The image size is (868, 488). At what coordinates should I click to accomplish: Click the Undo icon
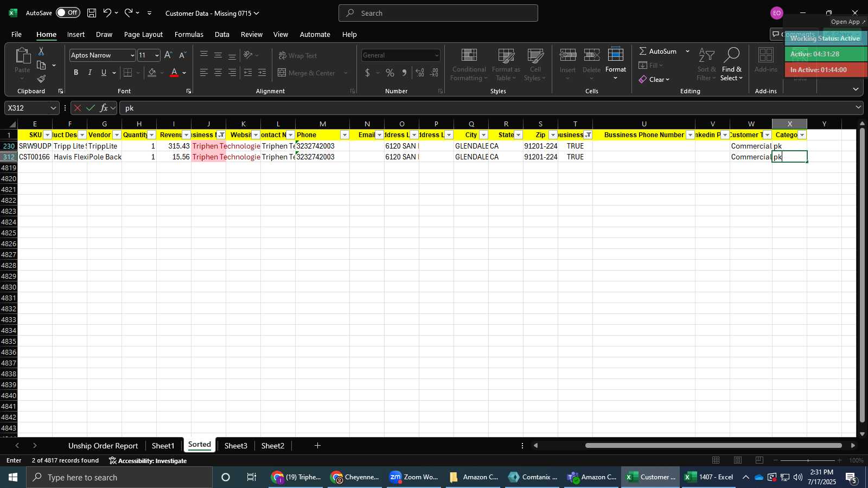(107, 13)
